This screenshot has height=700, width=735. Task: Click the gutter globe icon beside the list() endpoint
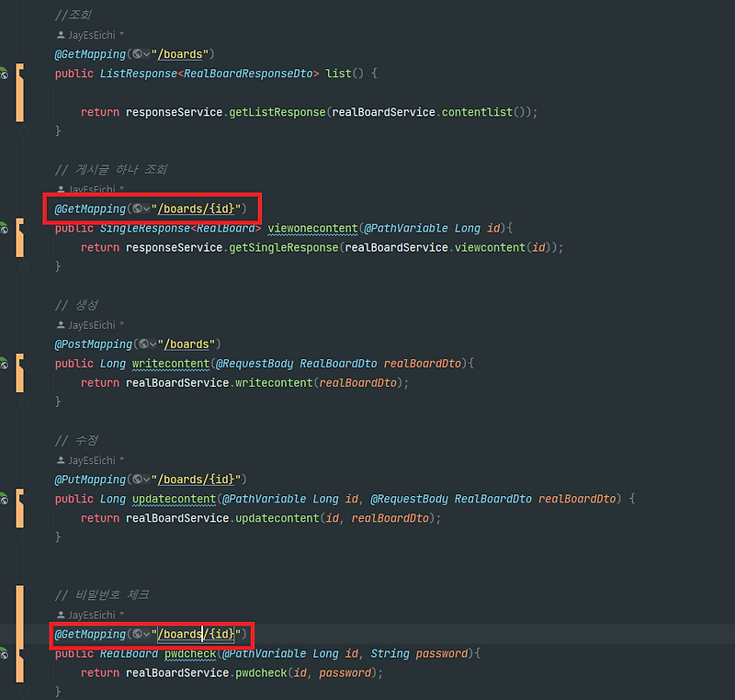click(4, 73)
